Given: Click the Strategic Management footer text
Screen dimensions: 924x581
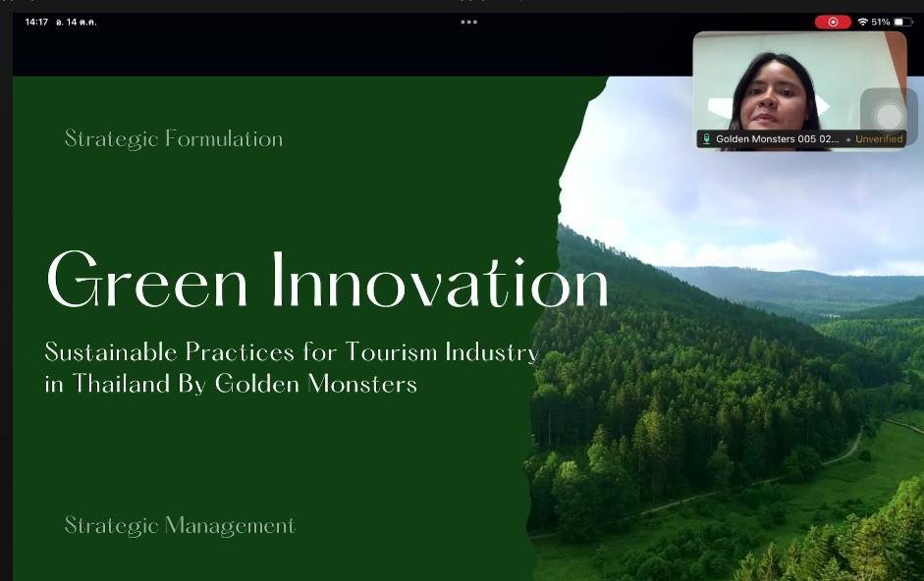Looking at the screenshot, I should coord(180,526).
